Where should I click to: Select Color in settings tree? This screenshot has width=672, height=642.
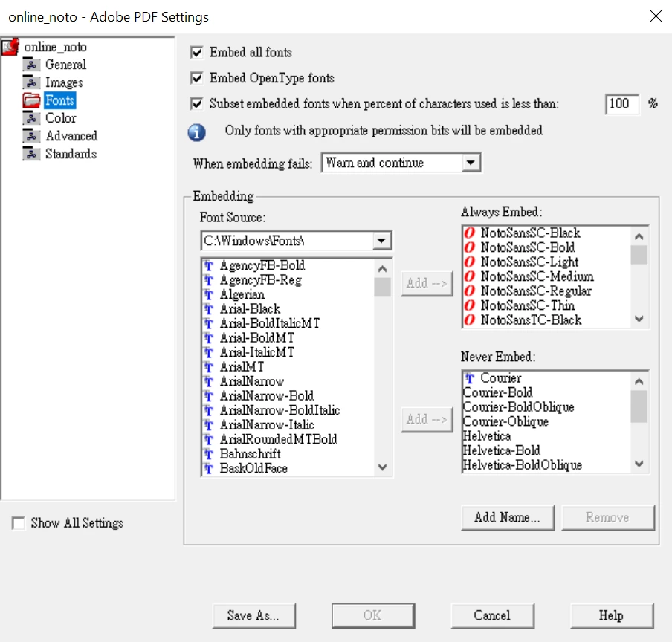pyautogui.click(x=61, y=118)
